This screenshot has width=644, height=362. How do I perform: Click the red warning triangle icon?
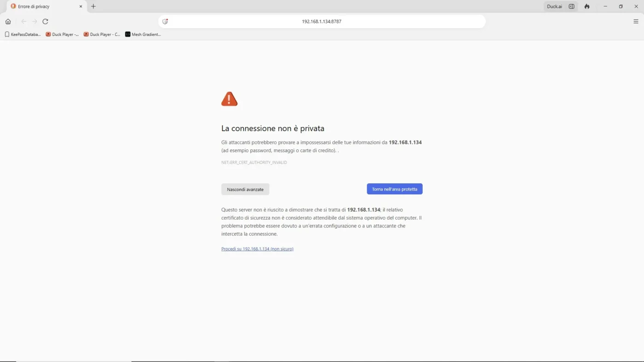coord(230,99)
